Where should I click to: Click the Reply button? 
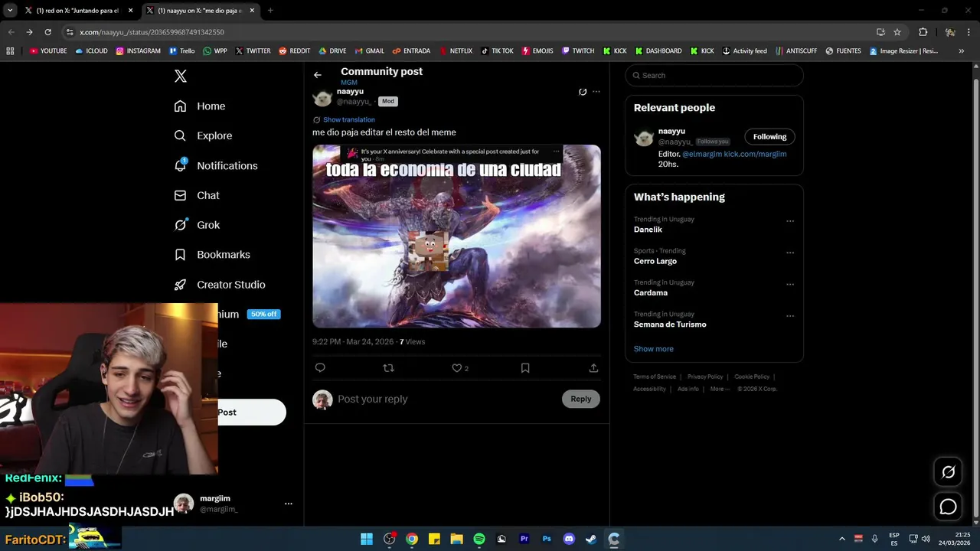(581, 399)
